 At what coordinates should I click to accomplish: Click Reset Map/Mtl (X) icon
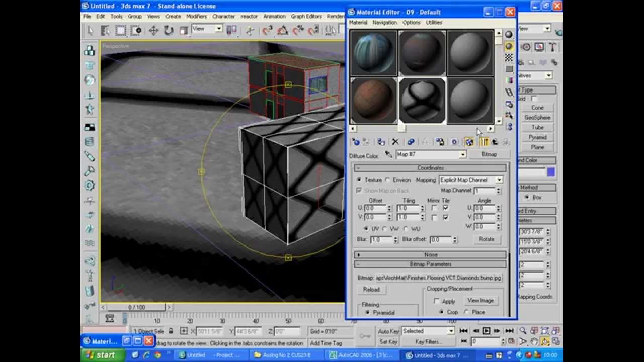pyautogui.click(x=395, y=142)
